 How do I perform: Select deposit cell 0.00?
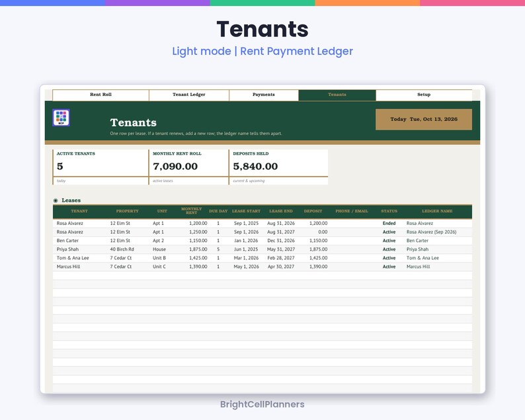click(x=323, y=232)
